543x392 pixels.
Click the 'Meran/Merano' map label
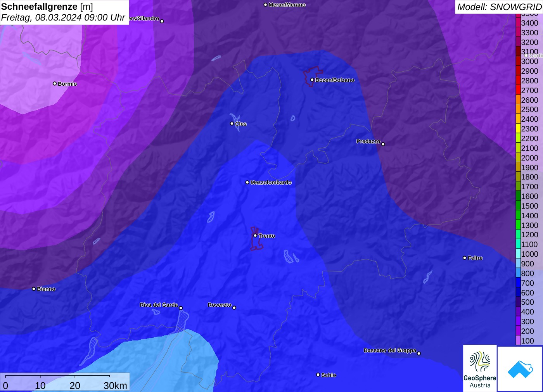[287, 5]
